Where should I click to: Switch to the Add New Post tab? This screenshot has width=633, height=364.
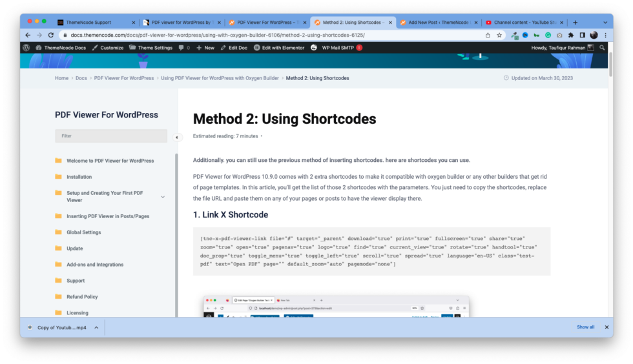(439, 23)
